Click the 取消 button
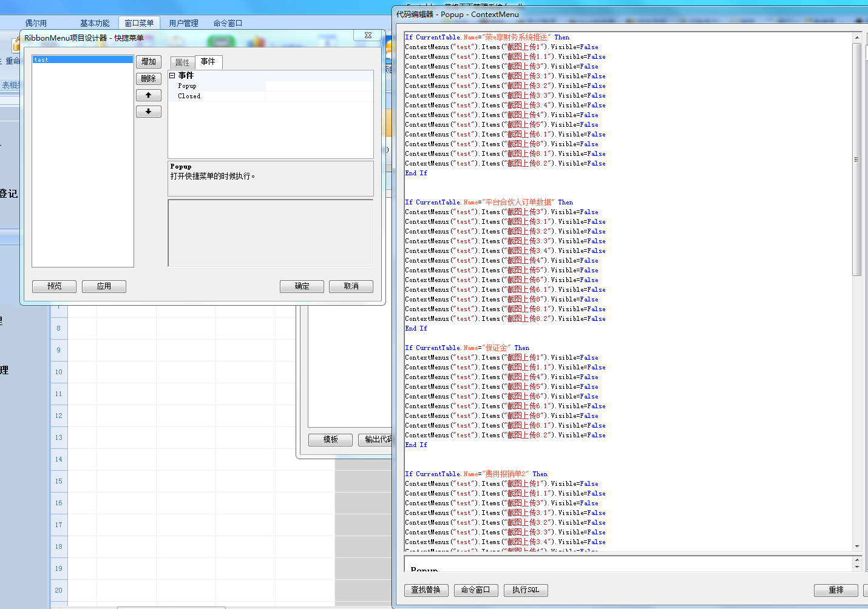This screenshot has height=609, width=868. point(351,286)
